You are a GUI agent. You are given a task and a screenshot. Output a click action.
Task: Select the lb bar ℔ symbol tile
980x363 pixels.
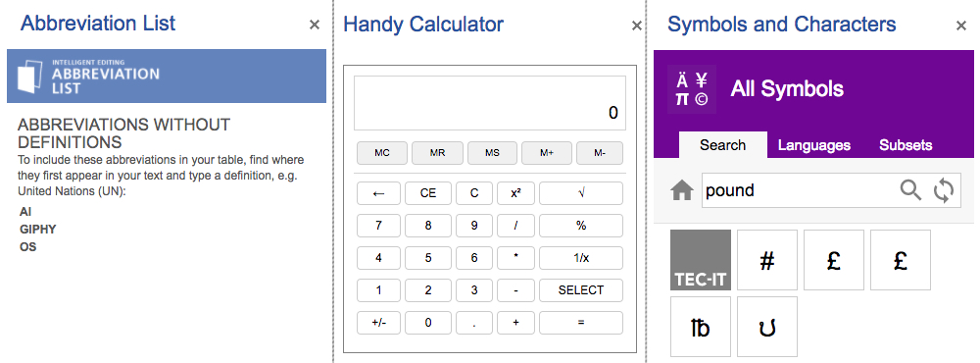(x=701, y=327)
